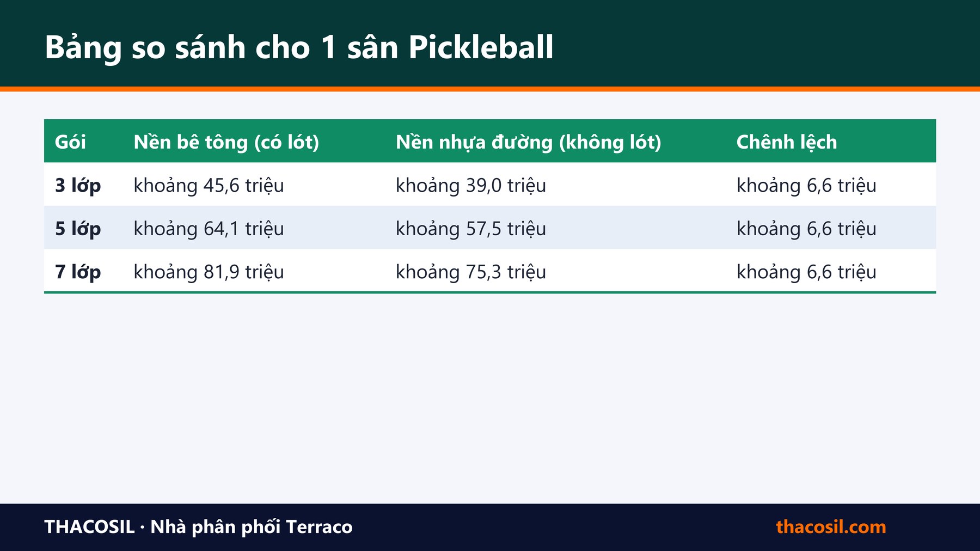This screenshot has width=980, height=551.
Task: Select the khoảng 75,3 triệu cell
Action: (470, 272)
